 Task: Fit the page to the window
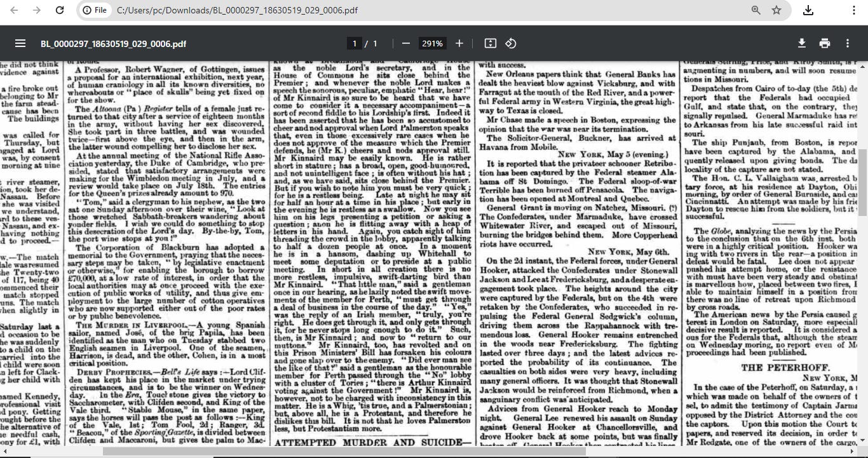(x=490, y=43)
